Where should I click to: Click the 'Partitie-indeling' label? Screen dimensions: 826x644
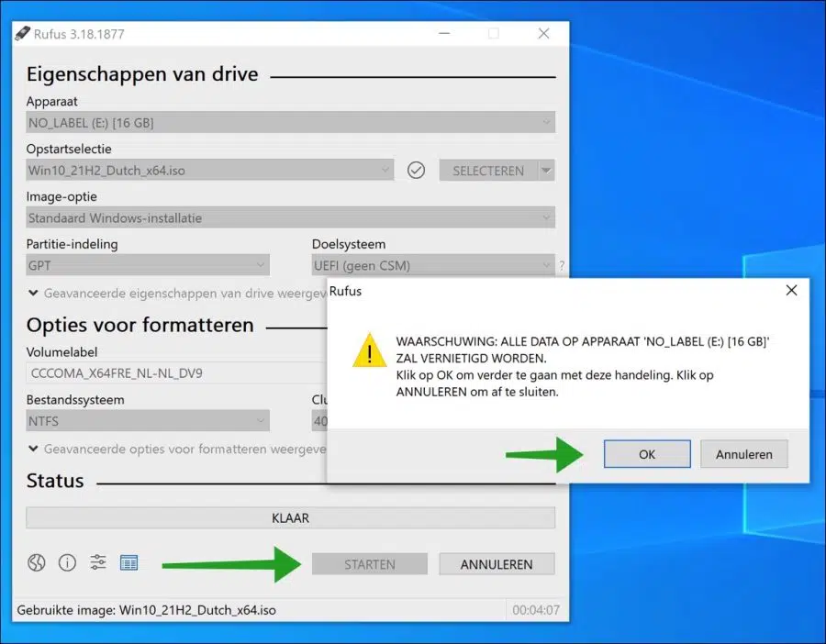pyautogui.click(x=73, y=244)
